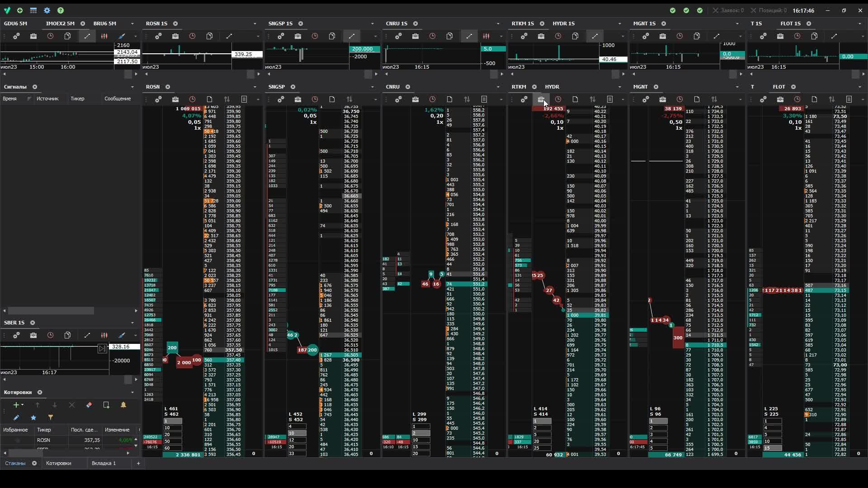Click clock icon in IMOEX2 5M chart toolbar
Viewport: 868px width, 488px height.
pos(50,36)
